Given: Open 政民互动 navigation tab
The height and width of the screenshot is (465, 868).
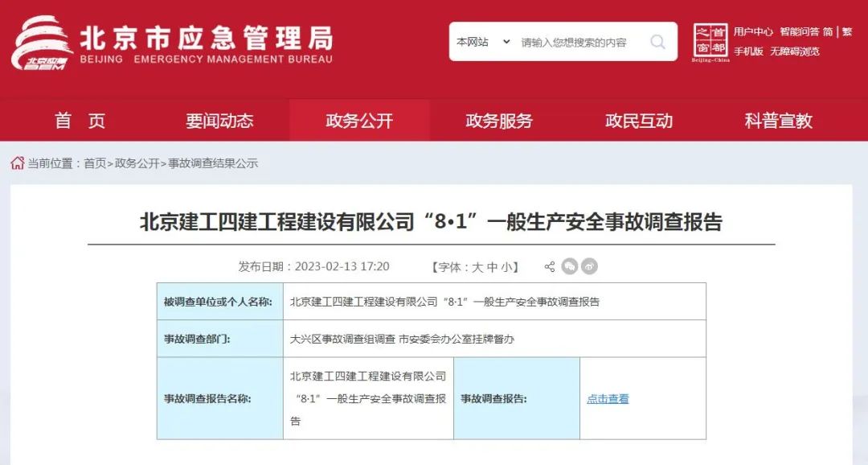Looking at the screenshot, I should click(639, 121).
